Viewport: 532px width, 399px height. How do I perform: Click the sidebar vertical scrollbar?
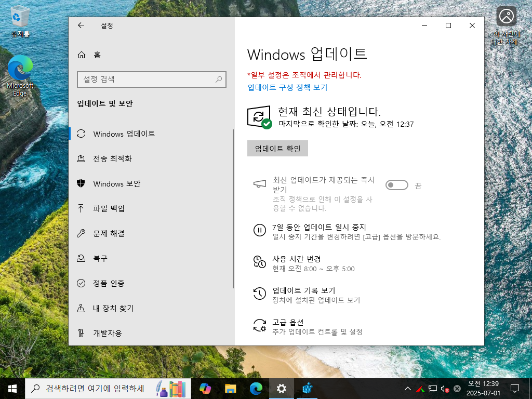[233, 209]
